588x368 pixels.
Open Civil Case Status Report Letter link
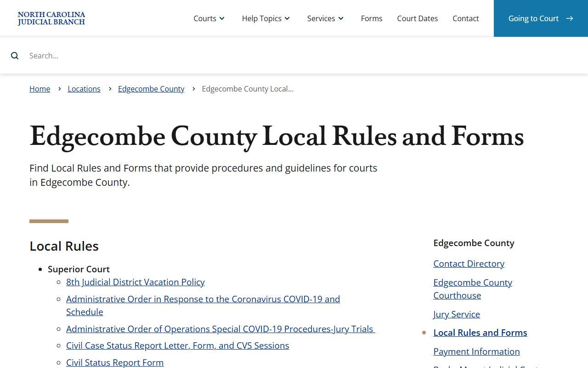tap(178, 345)
